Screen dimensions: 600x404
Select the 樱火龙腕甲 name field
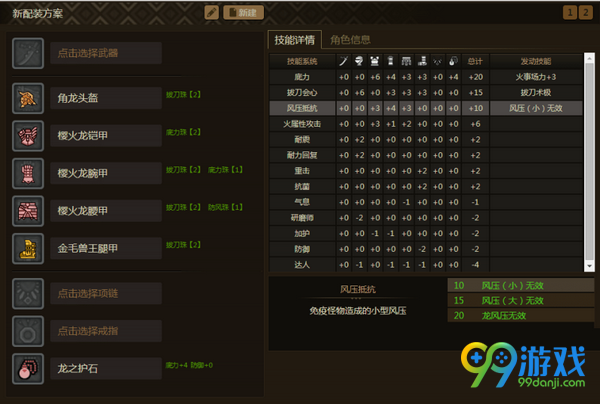[x=106, y=173]
